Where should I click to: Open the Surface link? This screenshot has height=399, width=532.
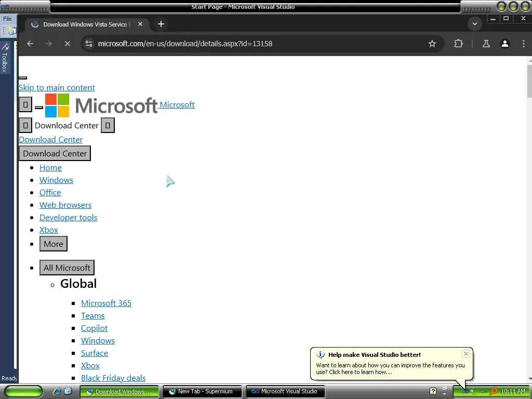coord(95,353)
